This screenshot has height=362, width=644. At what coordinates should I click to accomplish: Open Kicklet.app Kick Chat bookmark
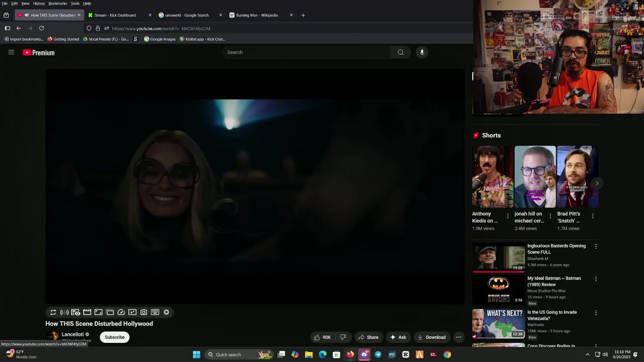(202, 39)
